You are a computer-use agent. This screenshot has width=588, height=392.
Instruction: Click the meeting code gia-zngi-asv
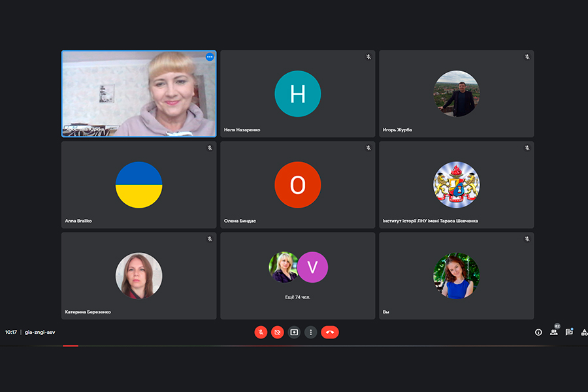tap(40, 332)
